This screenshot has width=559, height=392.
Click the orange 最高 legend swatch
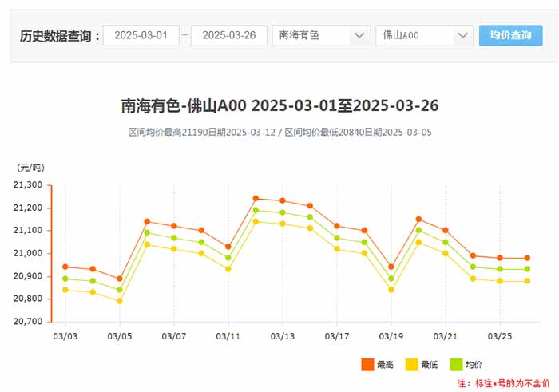367,365
